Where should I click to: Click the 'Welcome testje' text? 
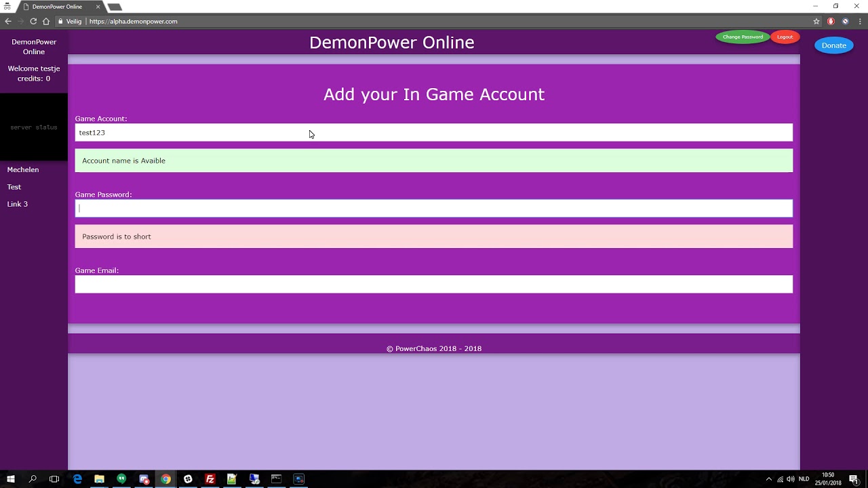point(34,68)
